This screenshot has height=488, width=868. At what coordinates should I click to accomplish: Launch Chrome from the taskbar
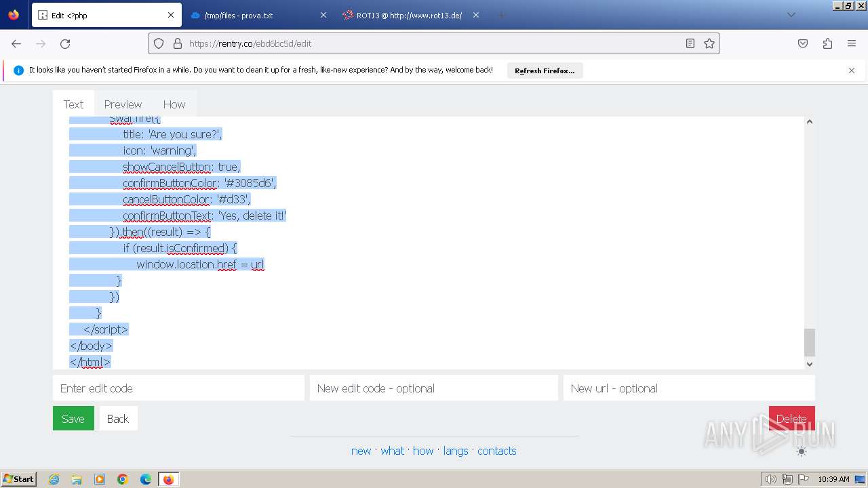[123, 479]
